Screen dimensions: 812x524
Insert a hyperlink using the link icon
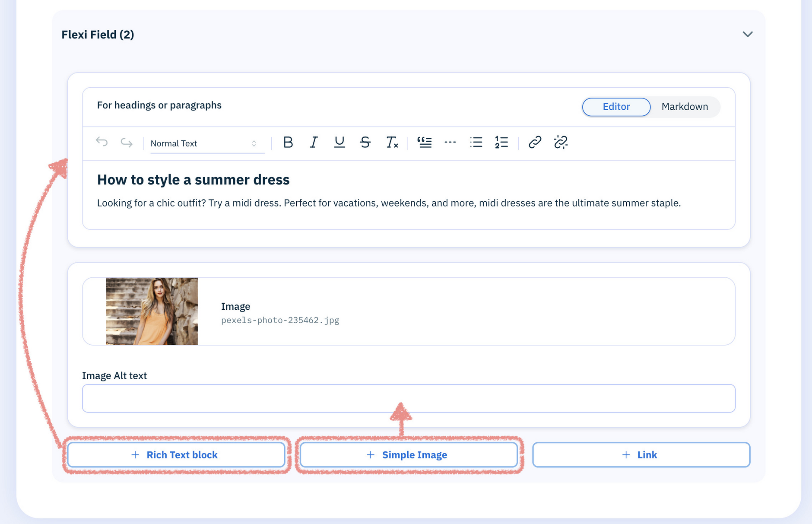tap(534, 143)
